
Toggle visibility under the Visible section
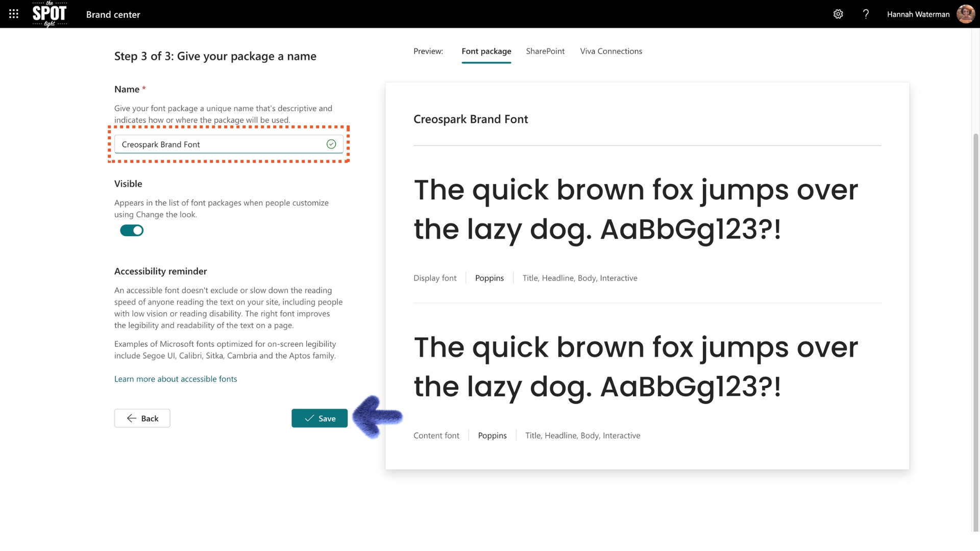[132, 231]
